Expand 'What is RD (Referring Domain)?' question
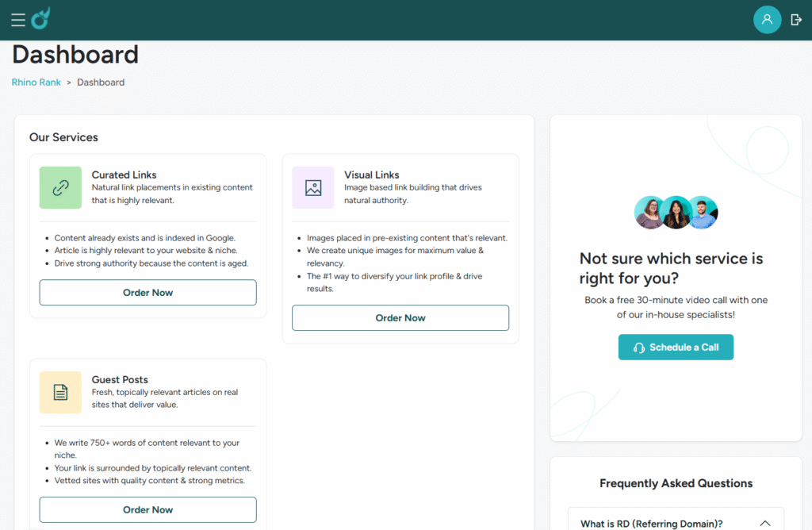812x530 pixels. click(x=676, y=520)
